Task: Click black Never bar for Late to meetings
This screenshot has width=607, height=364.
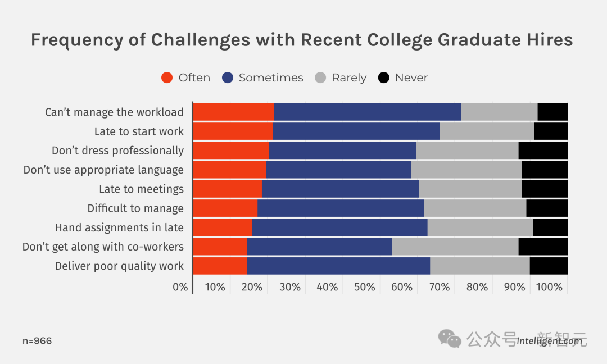Action: [545, 189]
